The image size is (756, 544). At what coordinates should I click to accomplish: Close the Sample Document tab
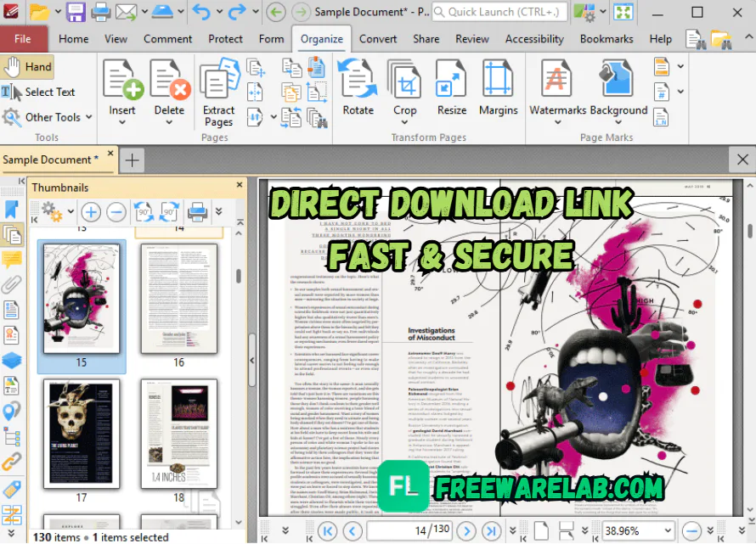[110, 154]
